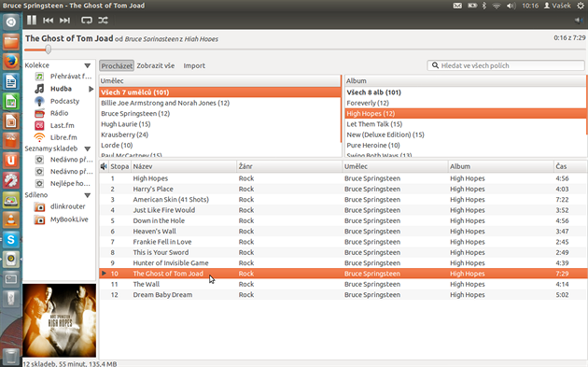Image resolution: width=588 pixels, height=367 pixels.
Task: Open LibreOffice Writer from launcher
Action: click(x=11, y=81)
